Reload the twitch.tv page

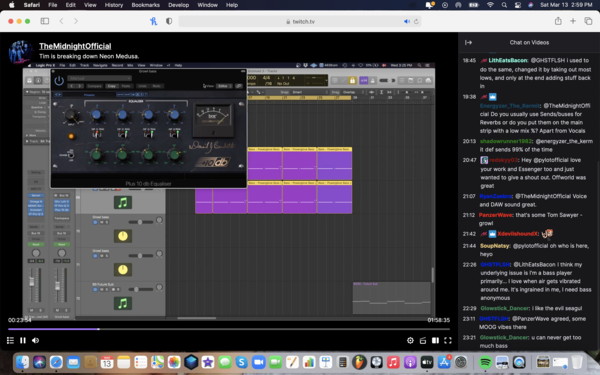(416, 21)
